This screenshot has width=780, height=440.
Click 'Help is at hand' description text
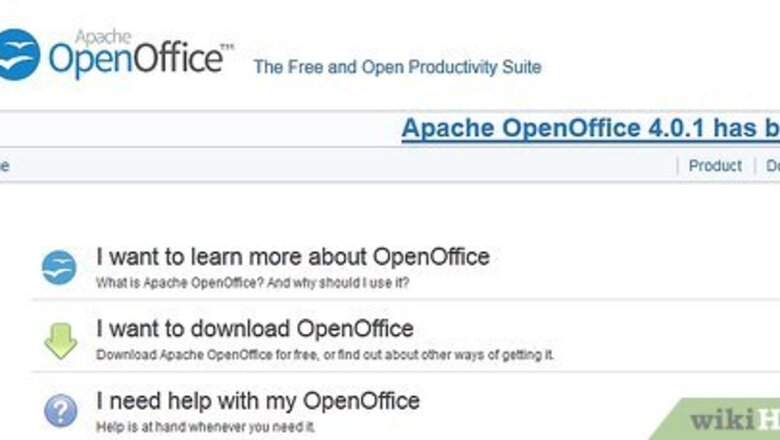click(x=205, y=427)
